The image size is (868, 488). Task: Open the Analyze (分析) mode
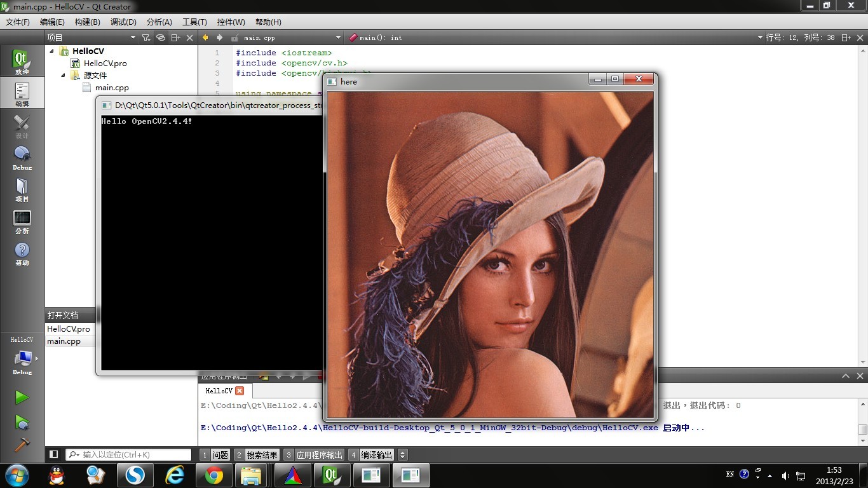[x=22, y=221]
